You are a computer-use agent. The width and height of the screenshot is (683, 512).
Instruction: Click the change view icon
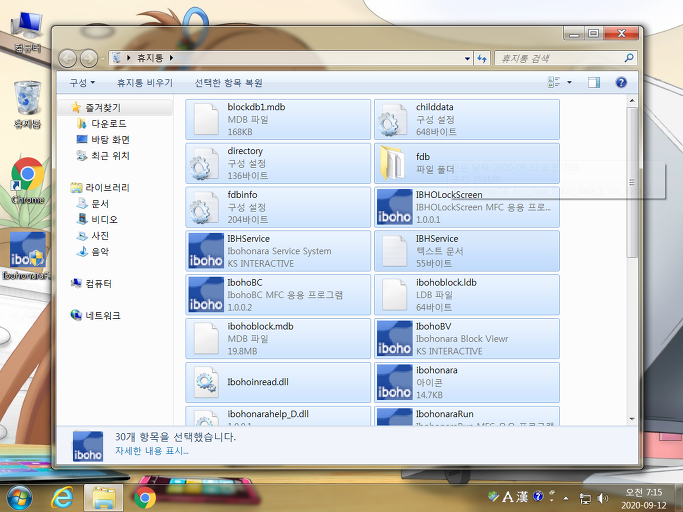tap(554, 82)
